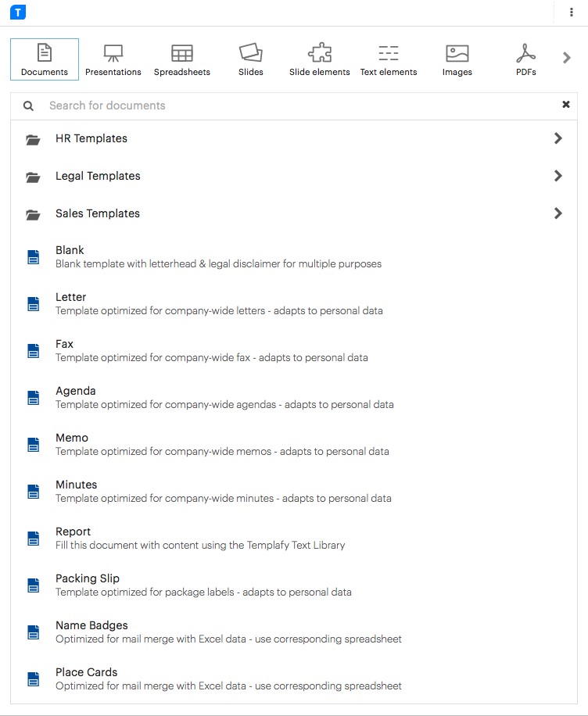Open the Packing Slip template title

point(88,578)
